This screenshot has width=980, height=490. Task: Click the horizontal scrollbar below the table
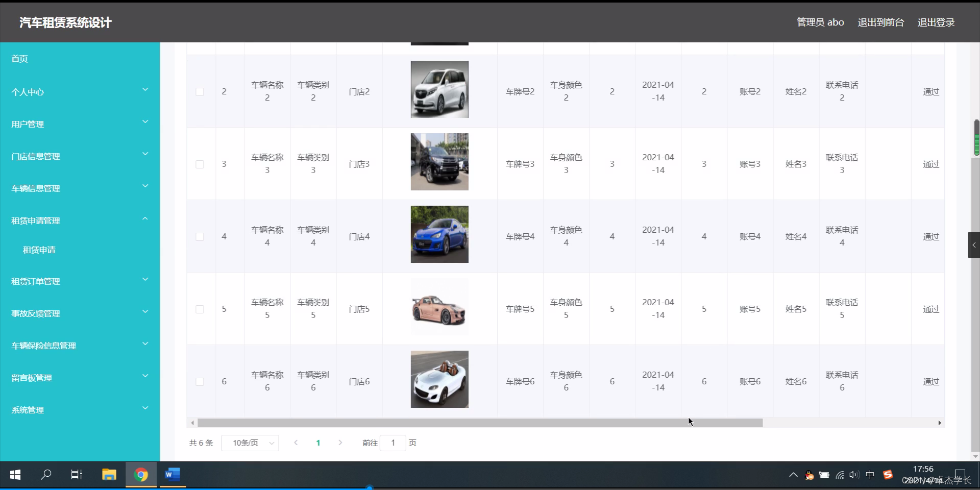pyautogui.click(x=479, y=423)
